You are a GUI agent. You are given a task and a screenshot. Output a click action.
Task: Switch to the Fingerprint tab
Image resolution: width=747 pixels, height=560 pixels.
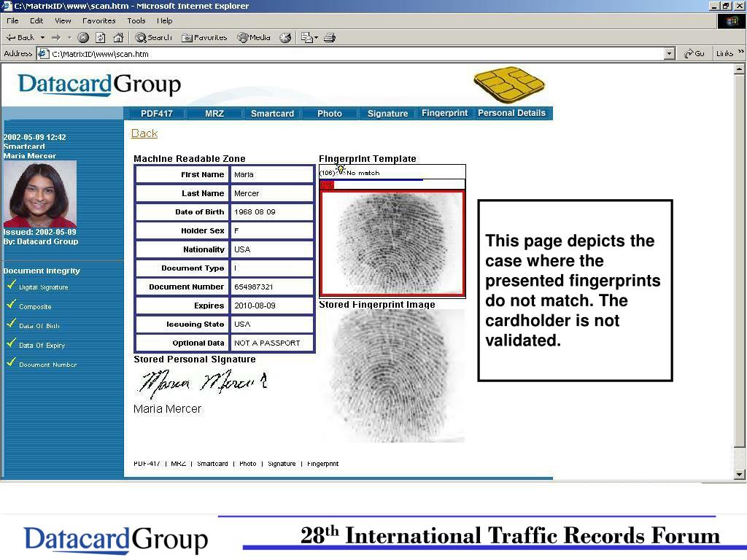pyautogui.click(x=444, y=113)
